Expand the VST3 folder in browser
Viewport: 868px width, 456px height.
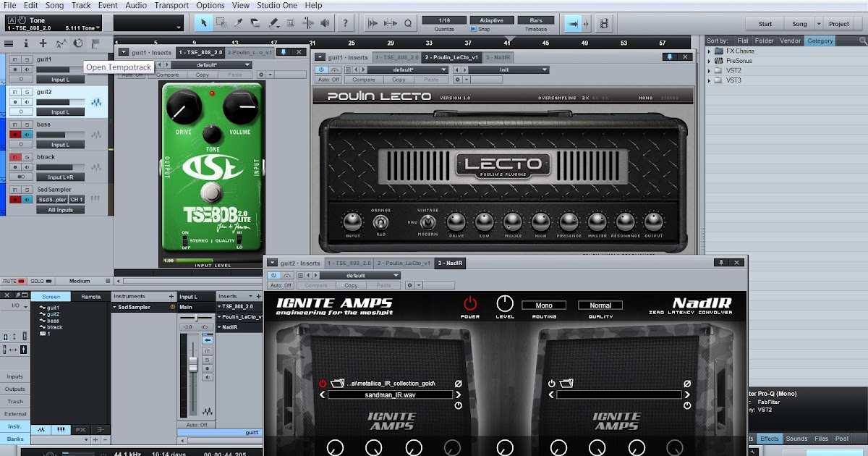[x=710, y=80]
